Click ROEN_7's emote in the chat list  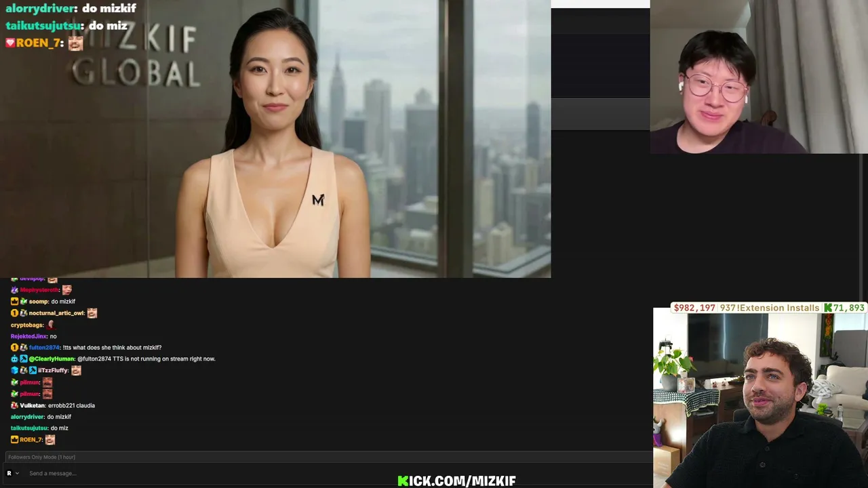pyautogui.click(x=50, y=440)
